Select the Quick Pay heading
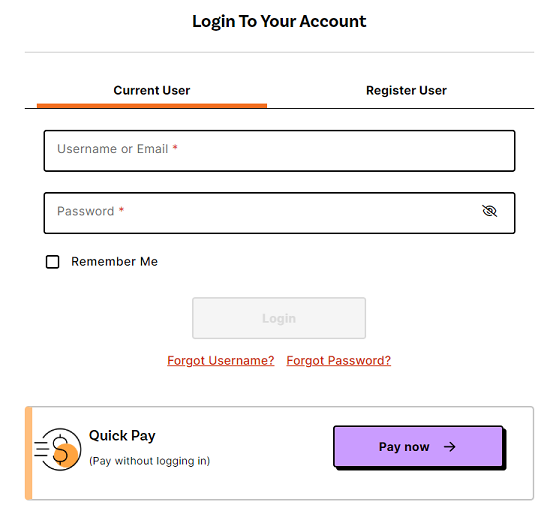 pos(122,436)
